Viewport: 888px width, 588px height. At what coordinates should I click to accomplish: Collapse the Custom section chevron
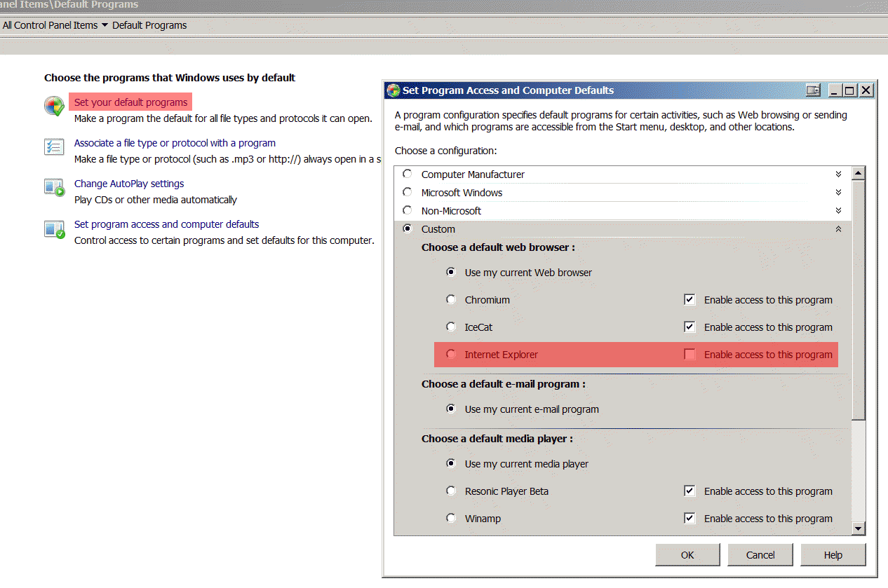click(x=838, y=228)
